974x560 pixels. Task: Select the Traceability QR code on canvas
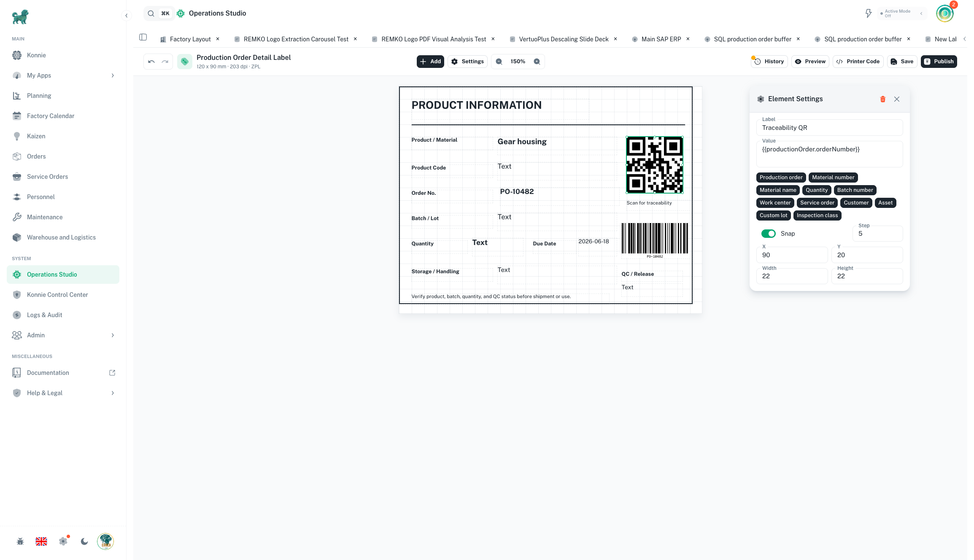(655, 165)
